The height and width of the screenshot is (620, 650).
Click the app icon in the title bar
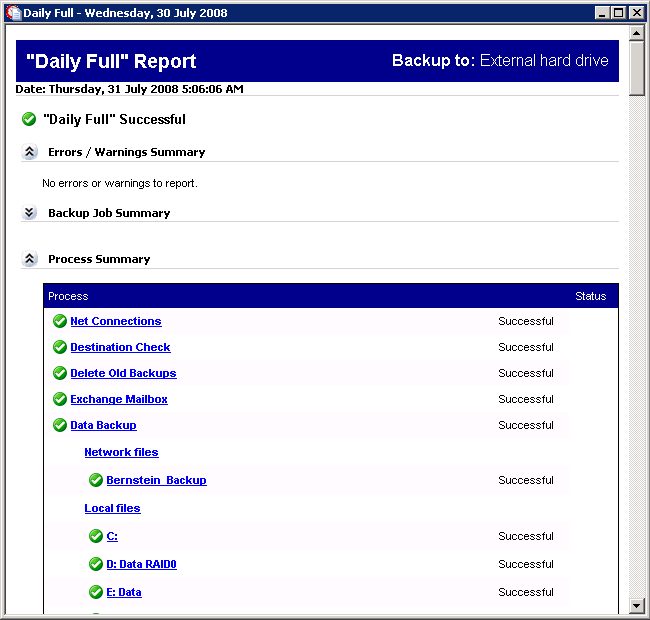[x=13, y=12]
